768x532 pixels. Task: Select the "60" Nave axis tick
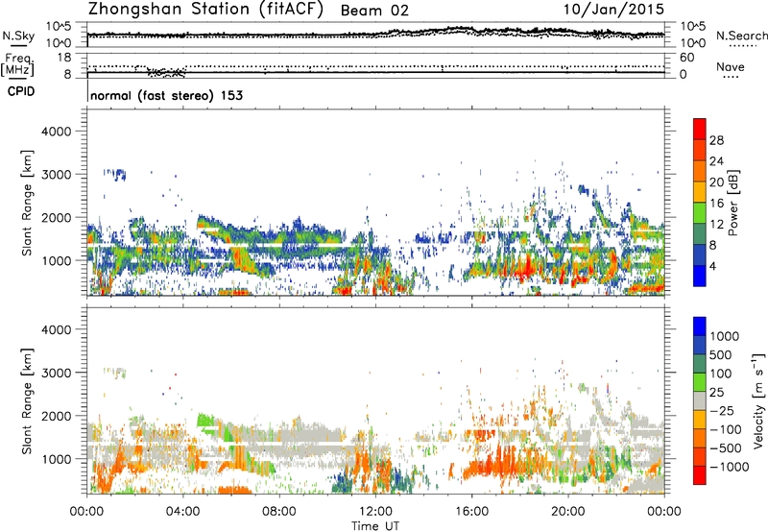click(686, 58)
